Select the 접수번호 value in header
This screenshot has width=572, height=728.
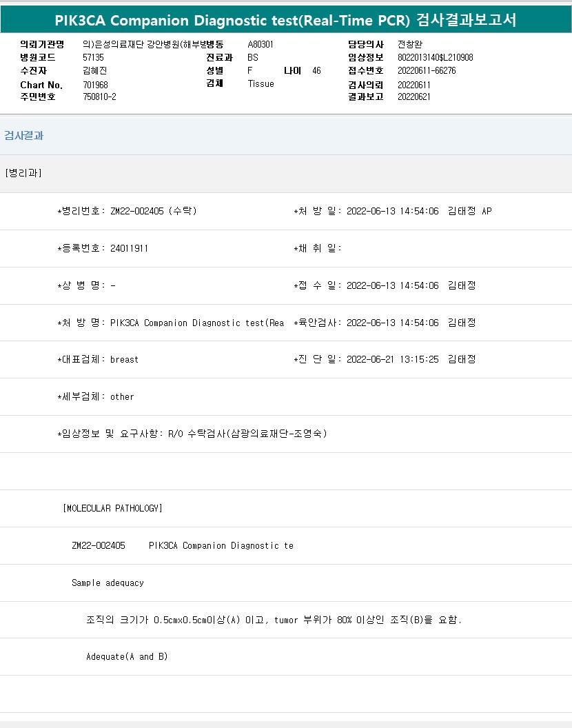click(x=427, y=70)
